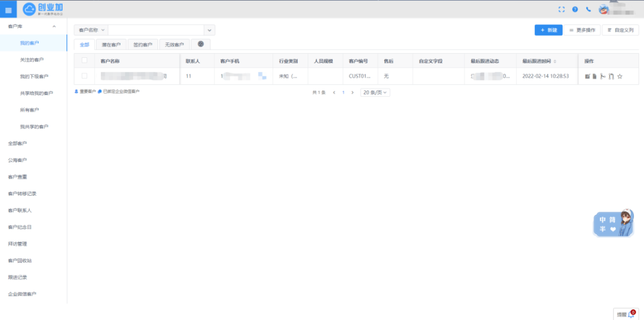
Task: Star the customer with the favorite icon
Action: coord(620,76)
